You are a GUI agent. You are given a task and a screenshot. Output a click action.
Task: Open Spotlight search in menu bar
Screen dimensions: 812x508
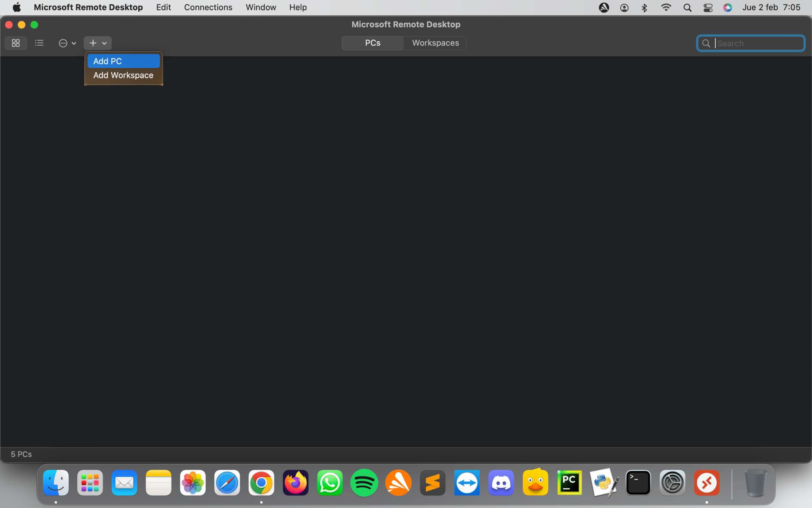point(687,8)
